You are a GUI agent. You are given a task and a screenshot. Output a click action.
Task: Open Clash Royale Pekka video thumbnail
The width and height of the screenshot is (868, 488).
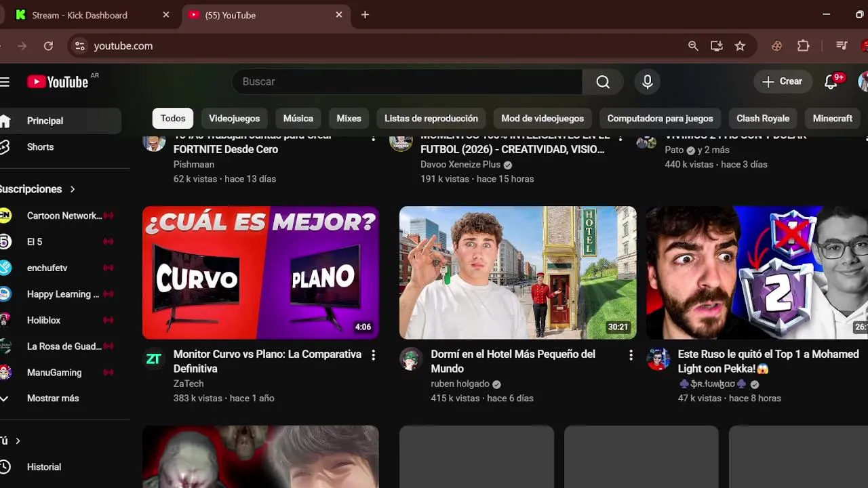click(757, 272)
